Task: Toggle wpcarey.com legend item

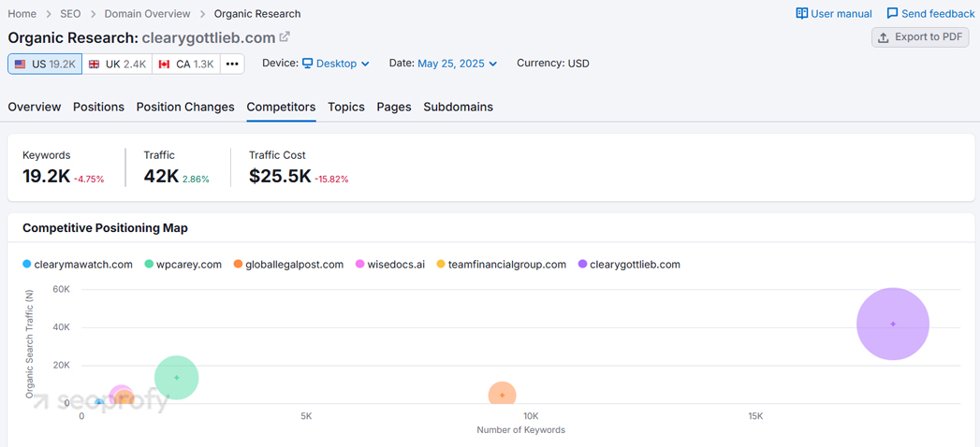Action: tap(183, 264)
